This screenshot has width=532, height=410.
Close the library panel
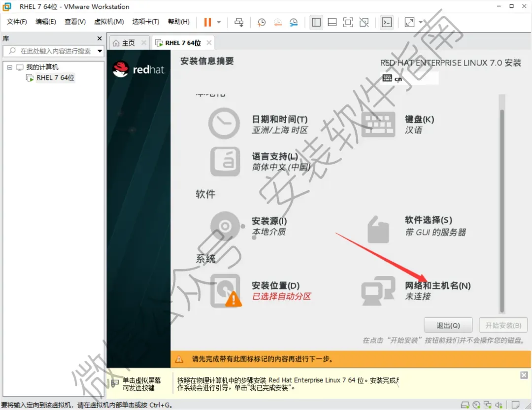pos(100,38)
